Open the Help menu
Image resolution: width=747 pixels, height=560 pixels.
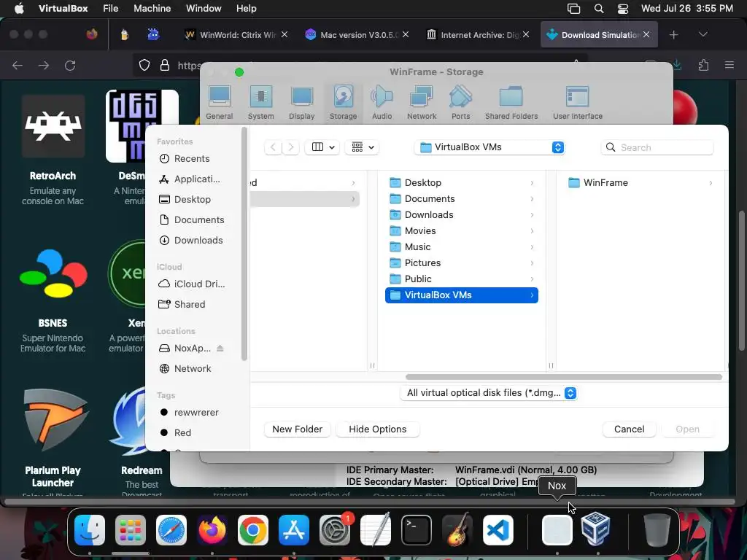247,9
